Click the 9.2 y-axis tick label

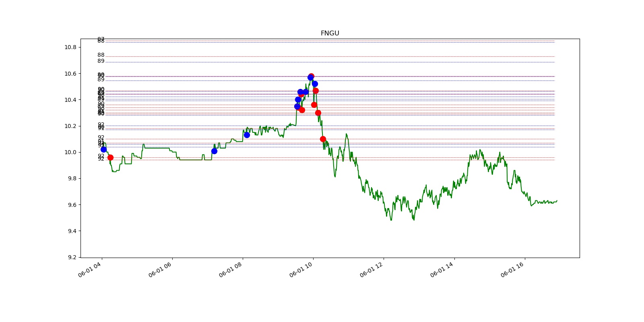pyautogui.click(x=72, y=257)
